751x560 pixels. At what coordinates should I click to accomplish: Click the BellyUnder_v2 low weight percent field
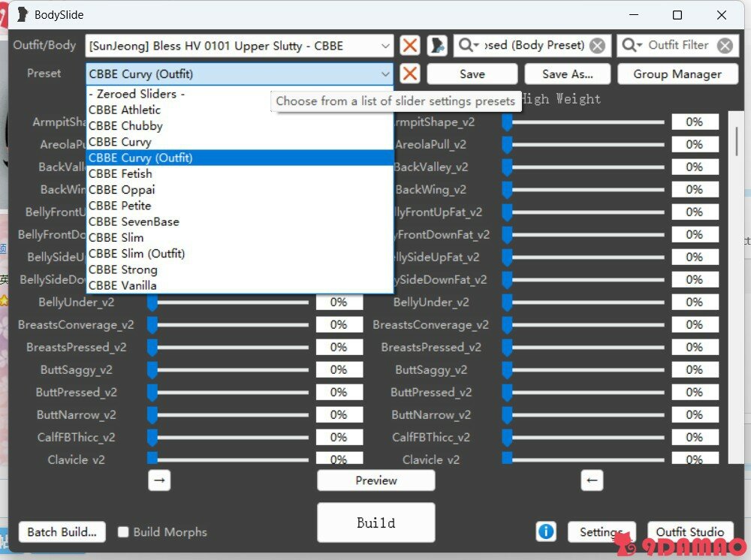pos(339,303)
